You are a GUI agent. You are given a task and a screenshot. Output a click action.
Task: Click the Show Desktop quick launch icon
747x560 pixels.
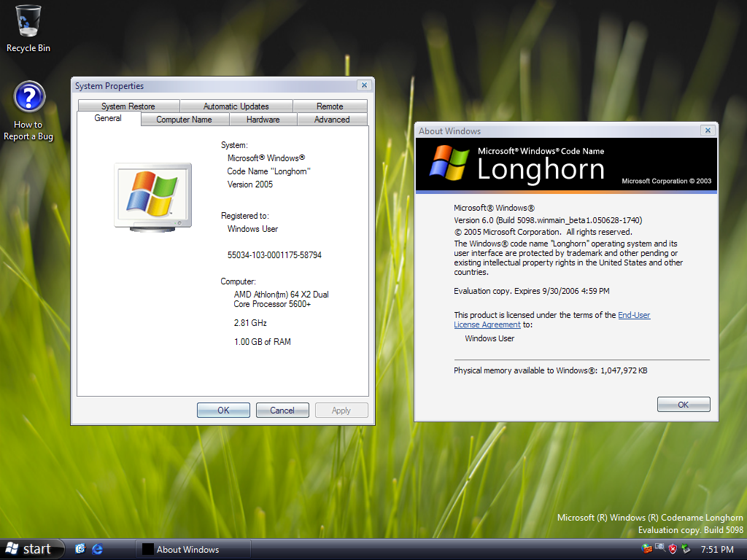pyautogui.click(x=80, y=549)
